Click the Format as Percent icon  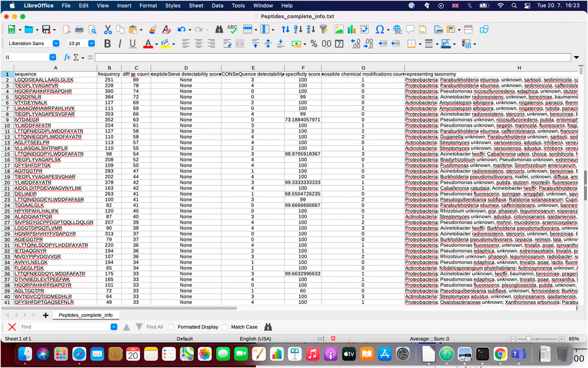point(314,44)
